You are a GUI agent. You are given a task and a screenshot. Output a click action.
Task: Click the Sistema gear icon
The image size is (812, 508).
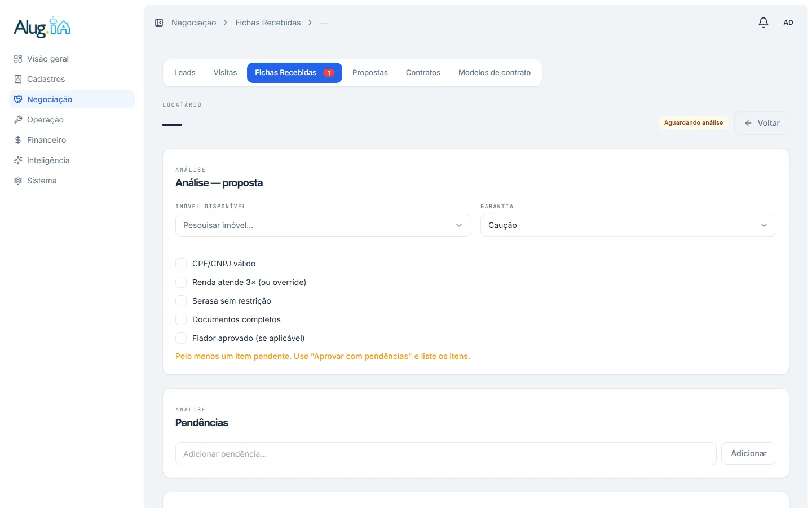[x=18, y=181]
